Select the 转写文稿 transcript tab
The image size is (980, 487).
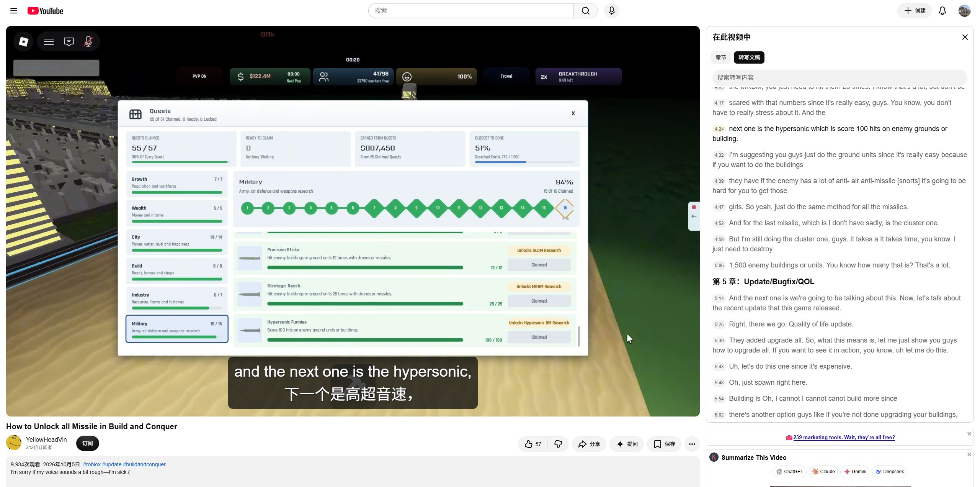click(749, 57)
